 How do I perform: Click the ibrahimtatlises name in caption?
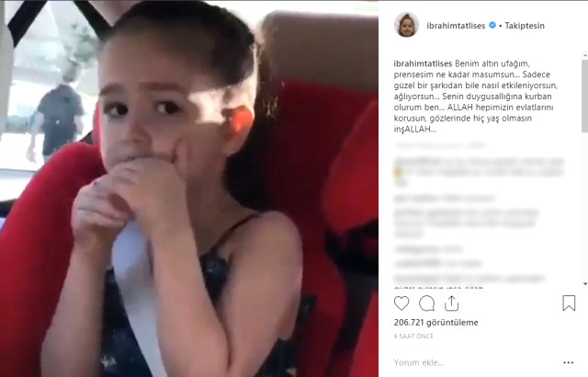coord(423,63)
